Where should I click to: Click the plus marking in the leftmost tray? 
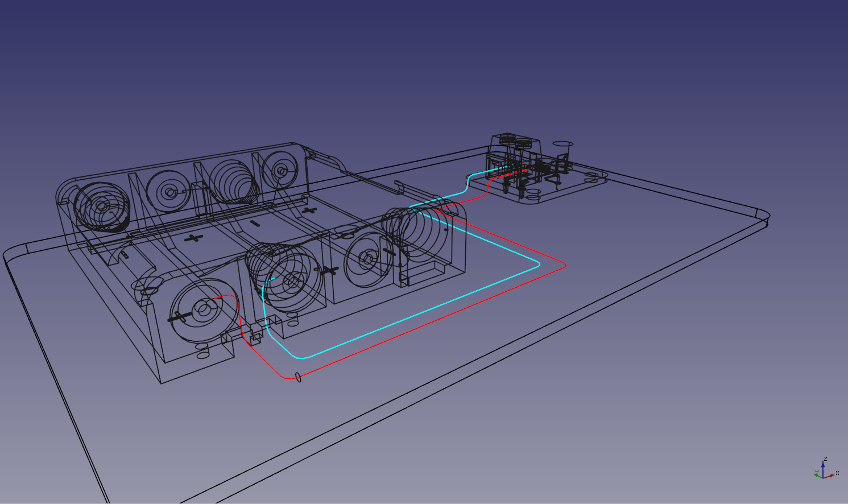tap(193, 238)
